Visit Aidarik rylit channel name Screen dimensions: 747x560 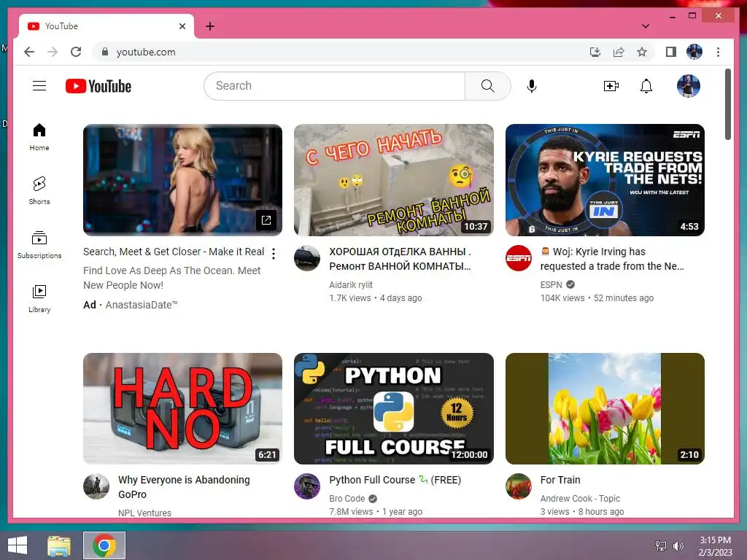click(351, 285)
